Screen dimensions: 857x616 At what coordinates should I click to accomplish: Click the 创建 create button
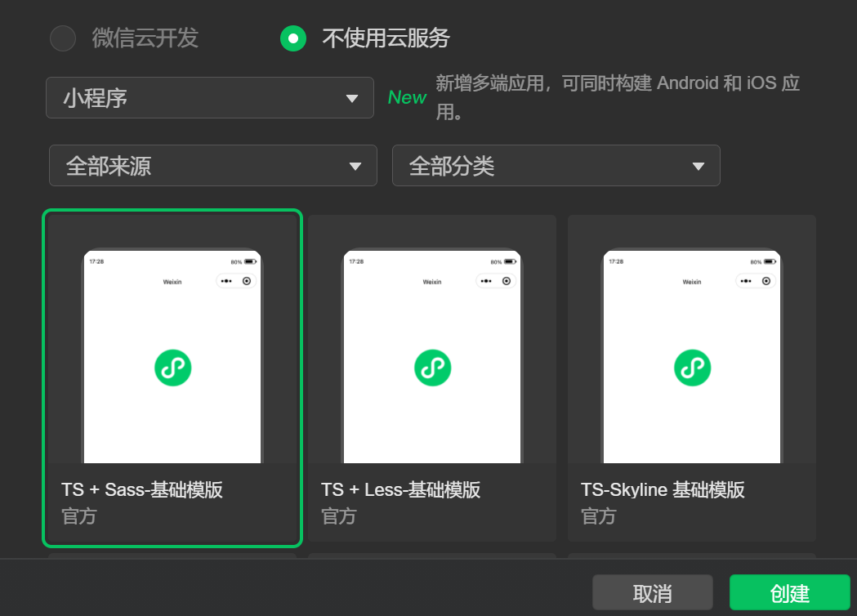pyautogui.click(x=790, y=592)
